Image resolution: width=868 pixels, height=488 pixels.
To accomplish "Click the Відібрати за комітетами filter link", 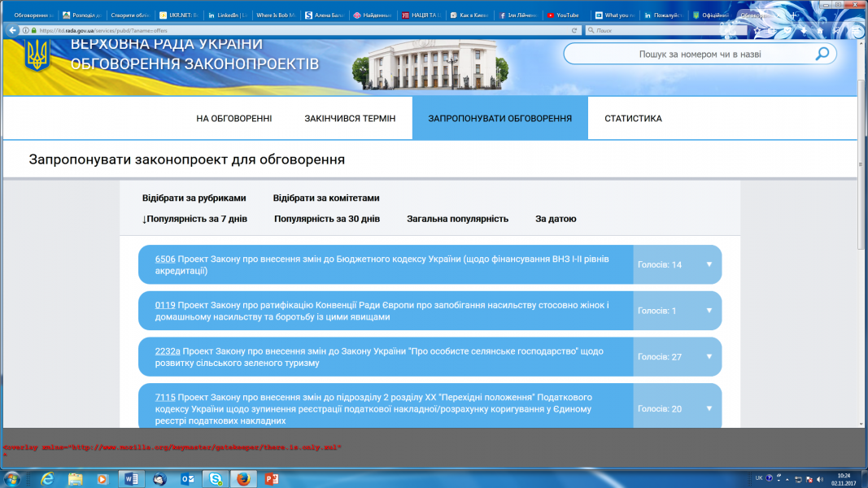I will click(326, 198).
